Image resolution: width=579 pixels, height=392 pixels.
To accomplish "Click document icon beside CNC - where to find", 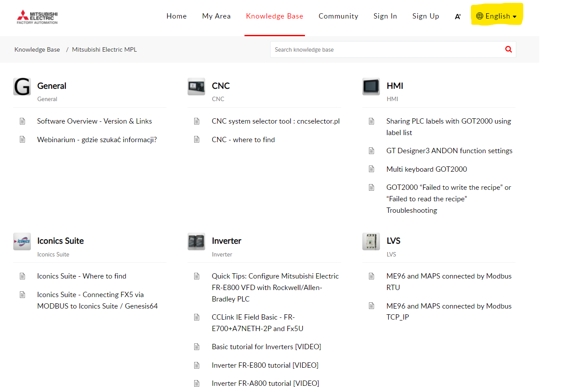I will click(x=197, y=139).
